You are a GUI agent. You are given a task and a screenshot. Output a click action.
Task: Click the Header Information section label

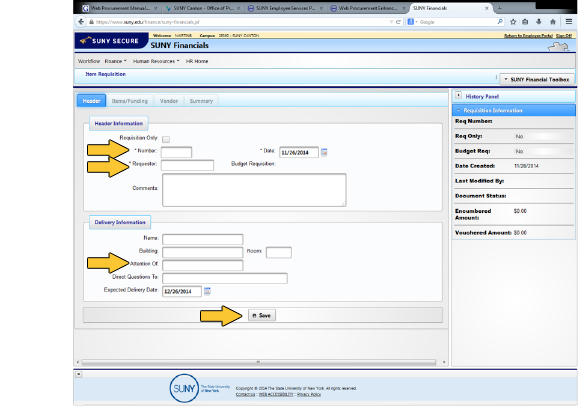[119, 123]
